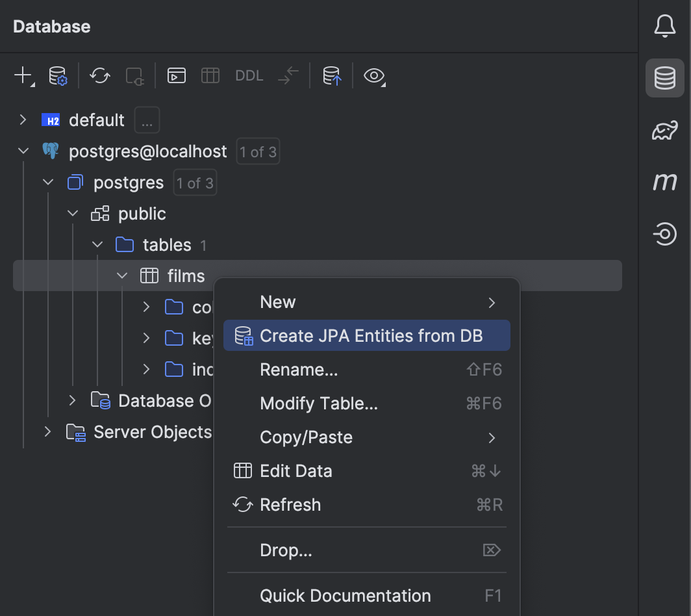This screenshot has width=691, height=616.
Task: Select the tables folder in the tree
Action: coord(166,244)
